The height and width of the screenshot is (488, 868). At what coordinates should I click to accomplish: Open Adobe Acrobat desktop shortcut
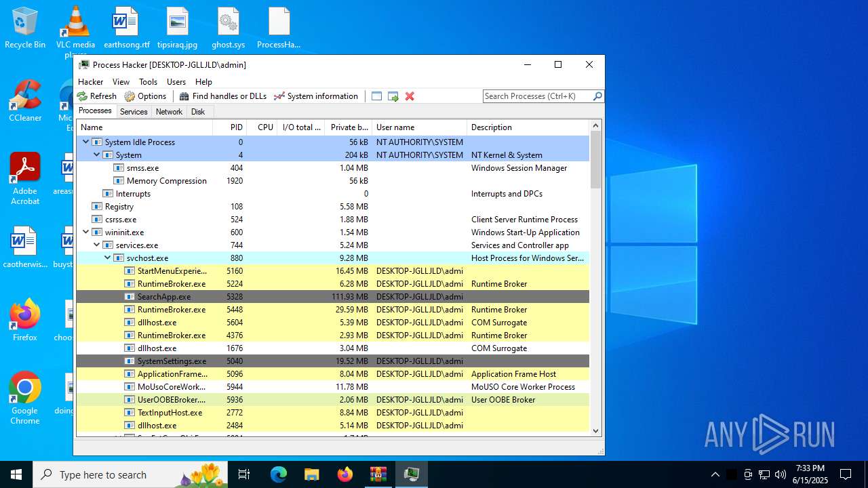(25, 178)
